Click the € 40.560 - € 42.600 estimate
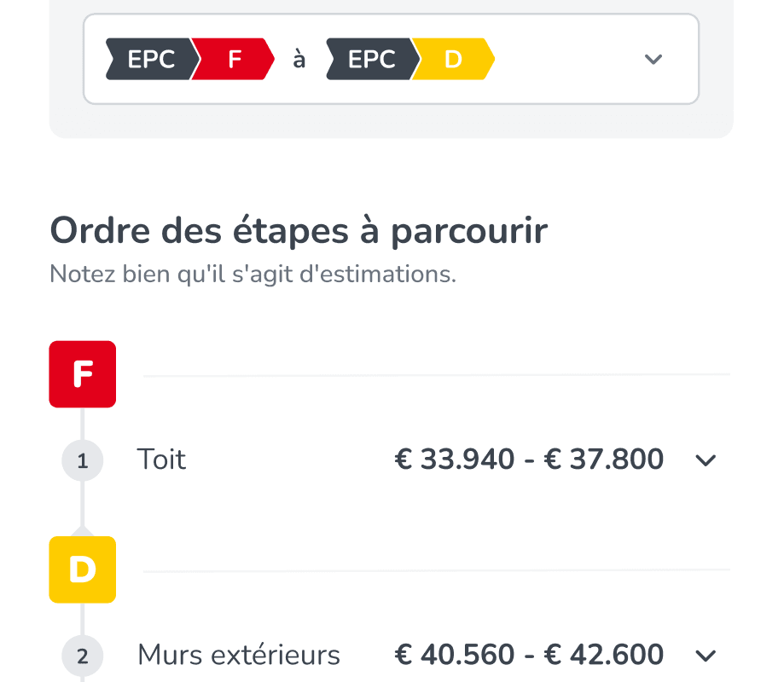This screenshot has height=682, width=784. 529,656
